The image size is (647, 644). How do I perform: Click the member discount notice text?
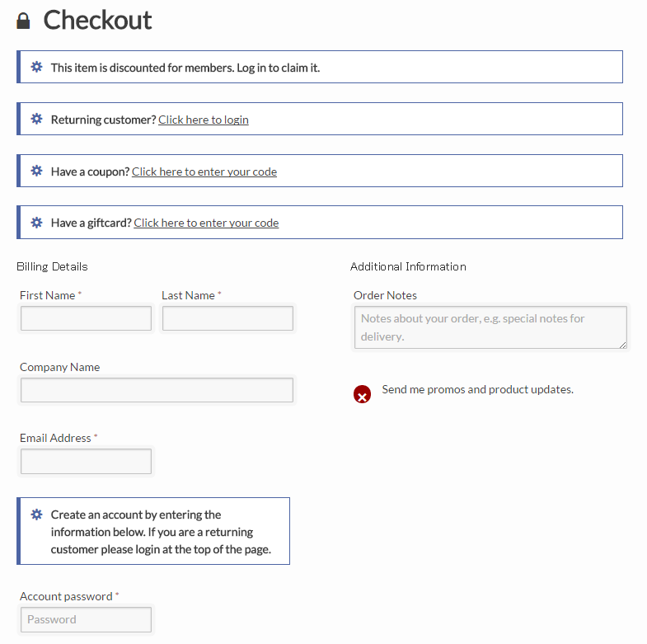tap(185, 68)
